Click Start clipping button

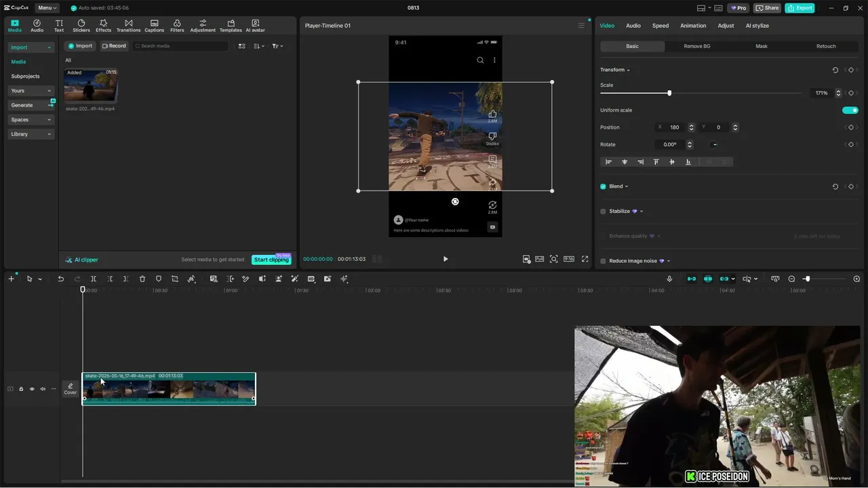(271, 260)
